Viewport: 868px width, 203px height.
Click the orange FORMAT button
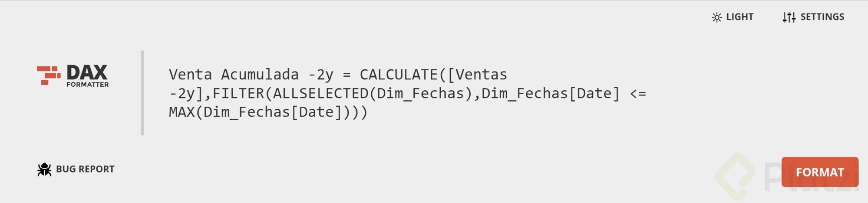pyautogui.click(x=820, y=172)
